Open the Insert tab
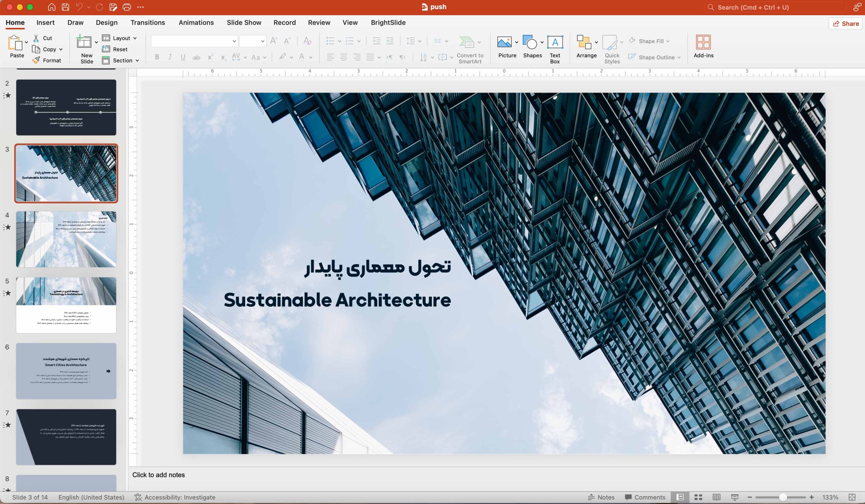Viewport: 865px width, 504px height. [45, 22]
